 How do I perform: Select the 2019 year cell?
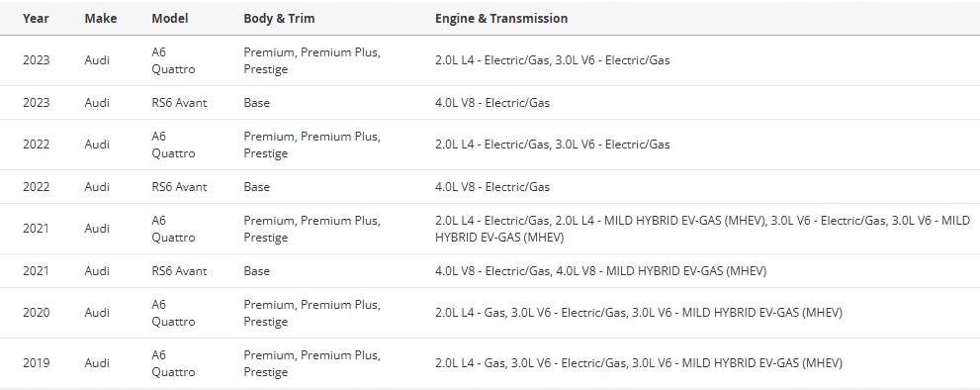(37, 363)
